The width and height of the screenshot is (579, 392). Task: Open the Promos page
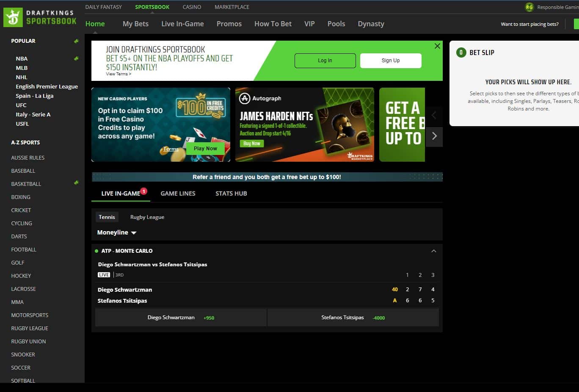229,24
